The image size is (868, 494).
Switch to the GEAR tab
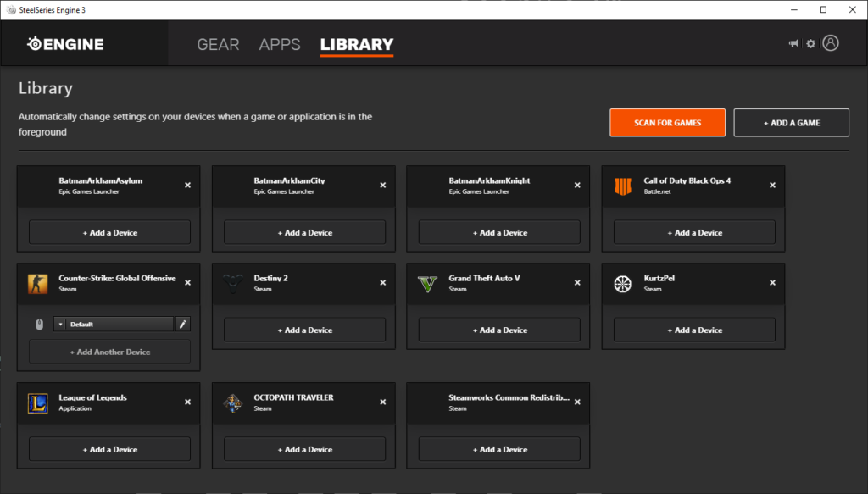pos(218,44)
